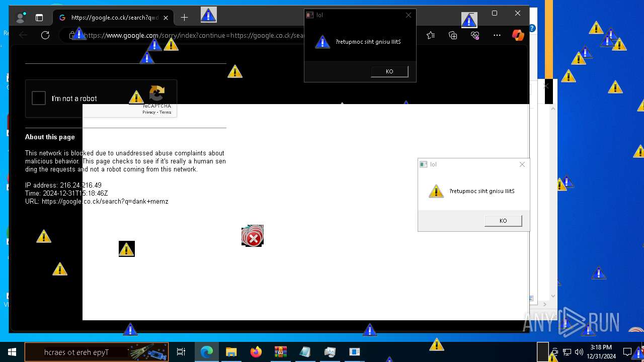This screenshot has height=362, width=644.
Task: Open the monitor-icon taskbar app
Action: [x=330, y=352]
